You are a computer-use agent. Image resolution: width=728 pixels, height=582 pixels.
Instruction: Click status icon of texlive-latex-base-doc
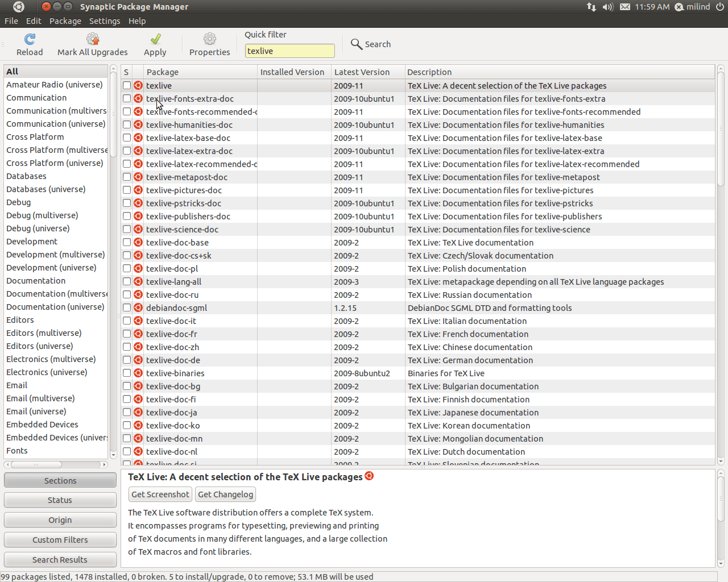(x=138, y=138)
